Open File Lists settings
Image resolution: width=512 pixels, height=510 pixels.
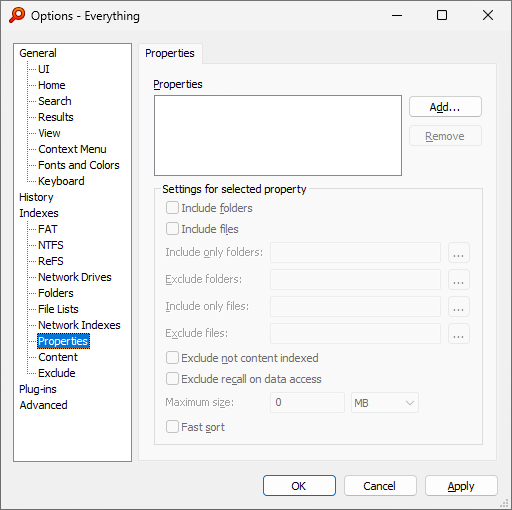[x=58, y=309]
